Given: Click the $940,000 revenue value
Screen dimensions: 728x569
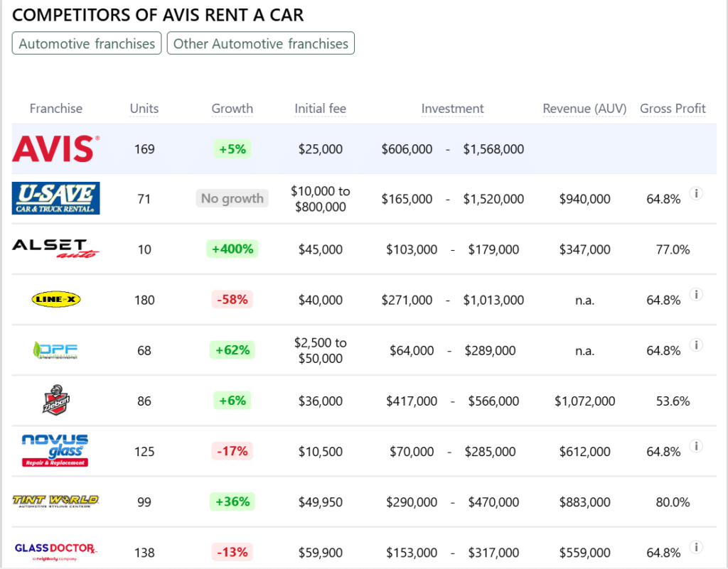Looking at the screenshot, I should 584,199.
